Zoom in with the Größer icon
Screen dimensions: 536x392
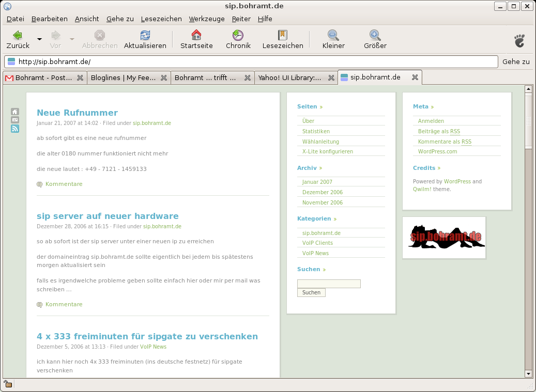pos(375,36)
